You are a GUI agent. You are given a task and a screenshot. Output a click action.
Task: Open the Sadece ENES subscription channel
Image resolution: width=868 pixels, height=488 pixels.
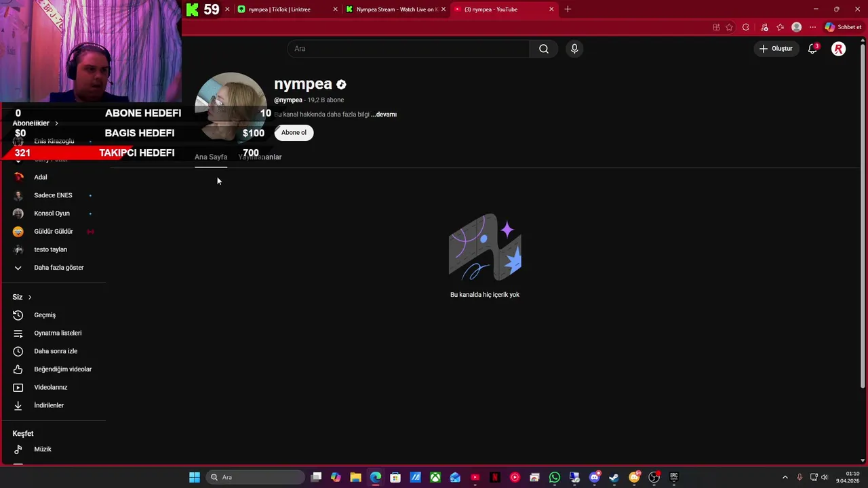pyautogui.click(x=53, y=195)
